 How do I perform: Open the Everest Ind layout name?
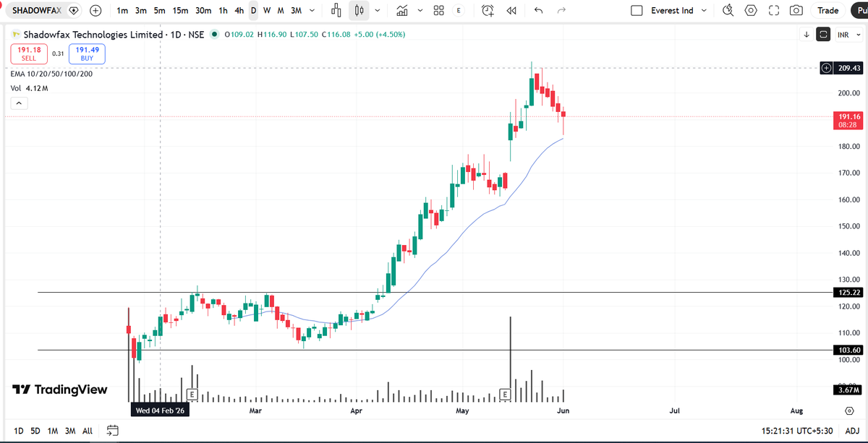[x=672, y=10]
